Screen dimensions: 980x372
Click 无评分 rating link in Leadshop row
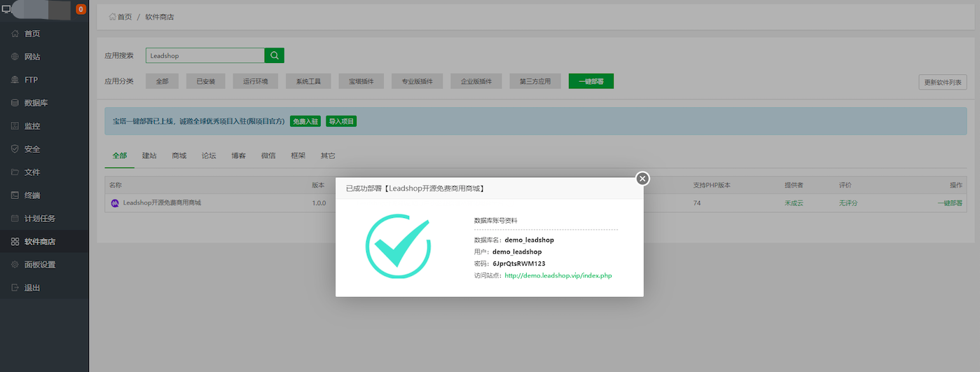tap(848, 203)
